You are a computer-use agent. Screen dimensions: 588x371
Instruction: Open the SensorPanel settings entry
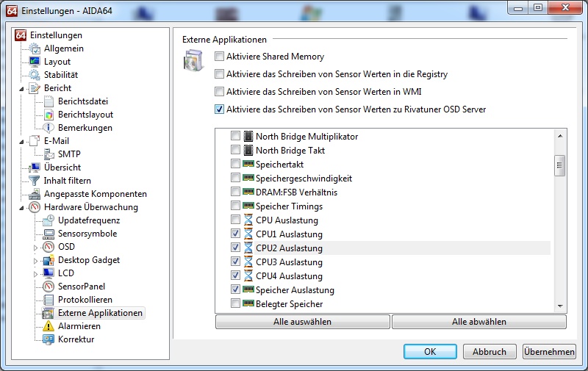click(82, 287)
